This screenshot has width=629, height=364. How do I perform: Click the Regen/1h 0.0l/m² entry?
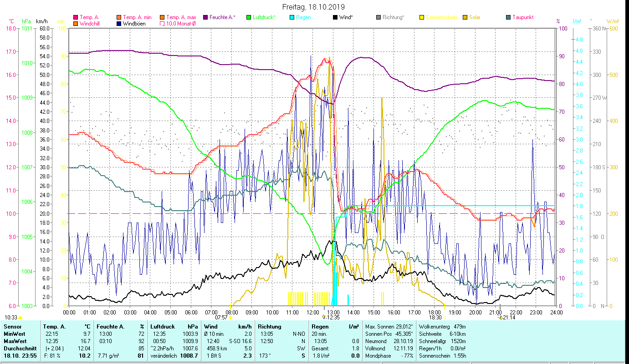click(442, 348)
